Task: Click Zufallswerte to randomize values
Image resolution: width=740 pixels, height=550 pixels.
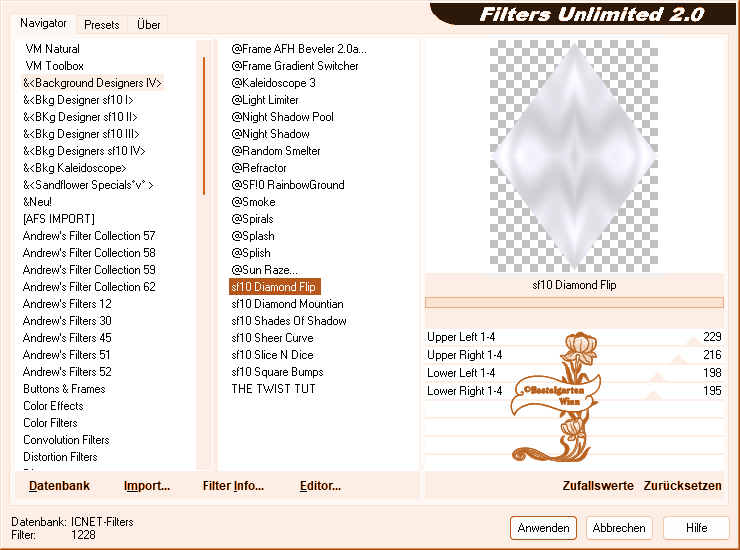Action: [x=598, y=486]
